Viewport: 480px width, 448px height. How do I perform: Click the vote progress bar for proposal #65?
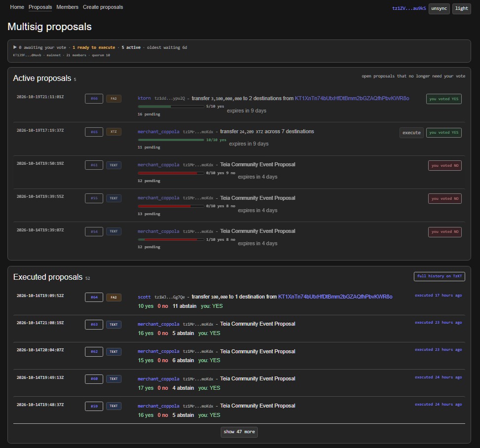pyautogui.click(x=171, y=140)
